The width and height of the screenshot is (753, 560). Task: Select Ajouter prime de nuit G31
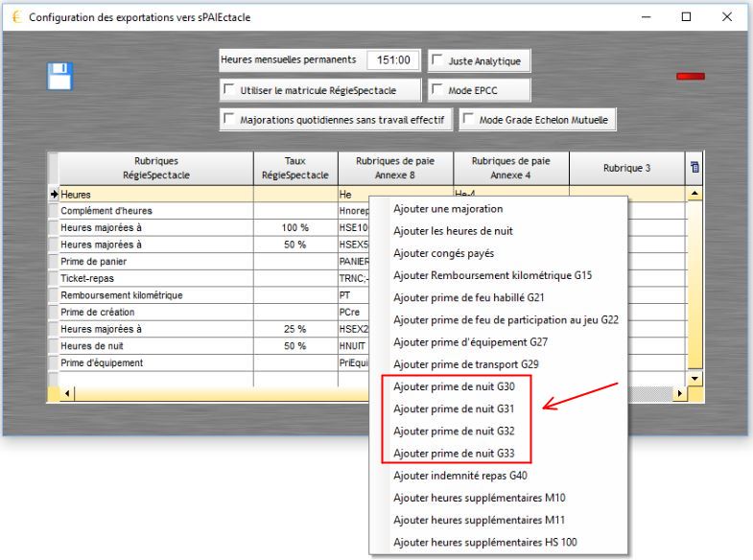454,408
